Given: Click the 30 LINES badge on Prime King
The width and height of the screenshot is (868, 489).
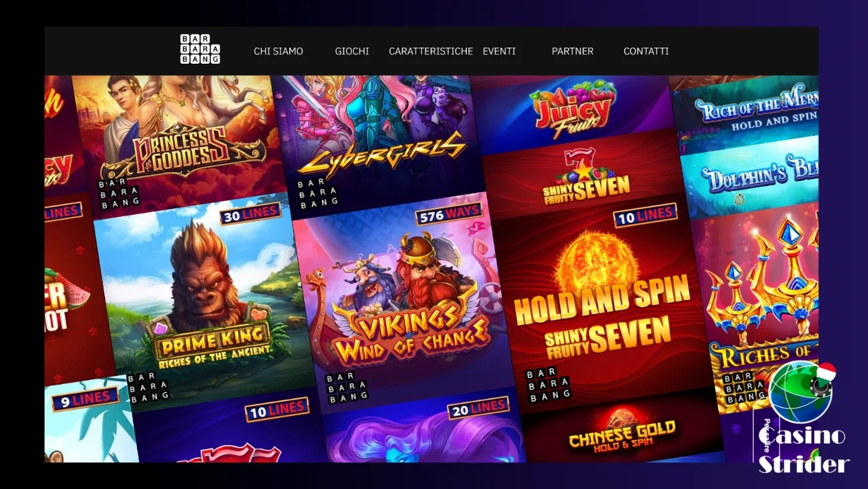Looking at the screenshot, I should tap(251, 214).
